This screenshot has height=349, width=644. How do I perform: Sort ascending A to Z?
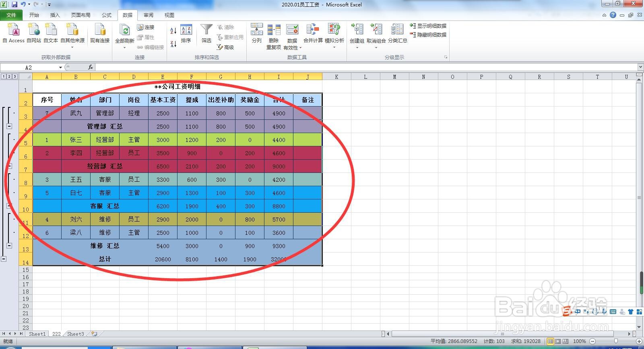173,31
